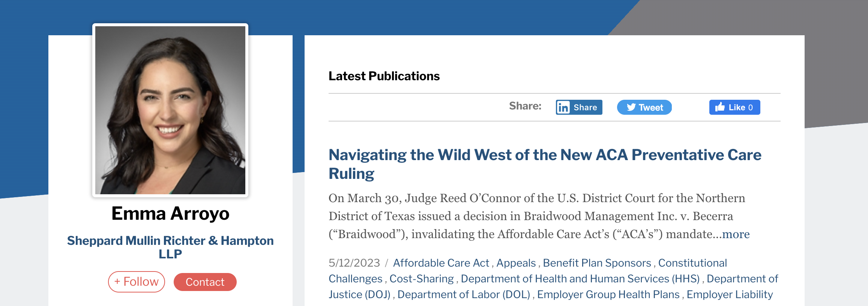Click the Emma Arroyo name heading

click(170, 213)
